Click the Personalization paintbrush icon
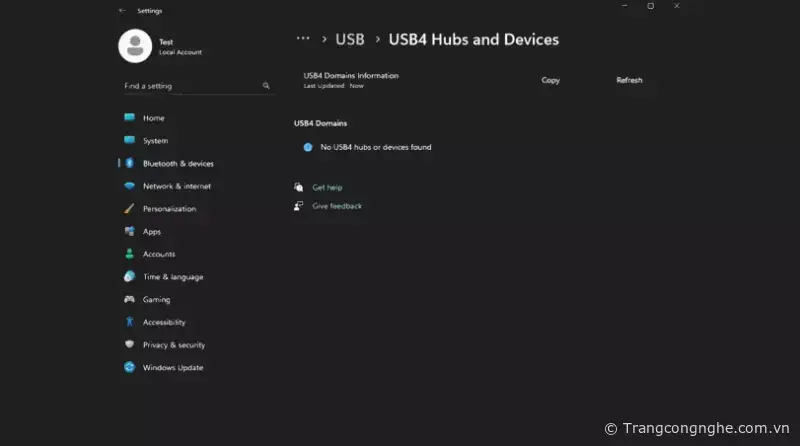Screen dimensions: 800x446 click(129, 209)
